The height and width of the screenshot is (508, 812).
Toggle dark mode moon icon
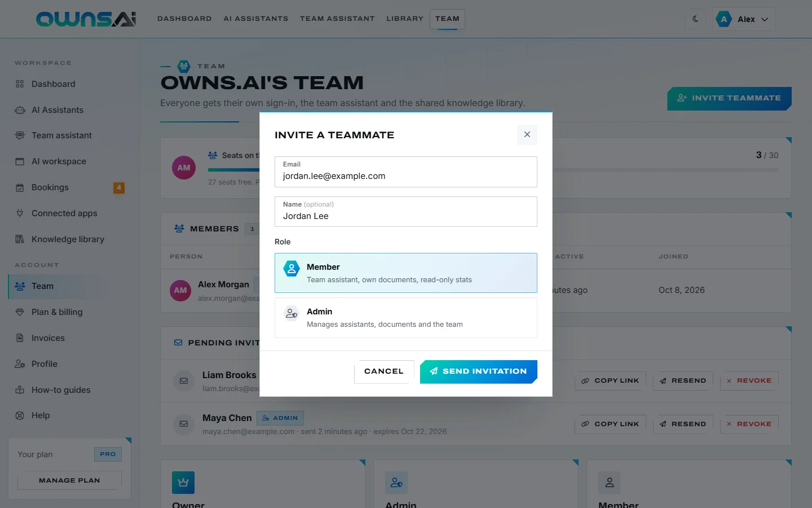[695, 19]
